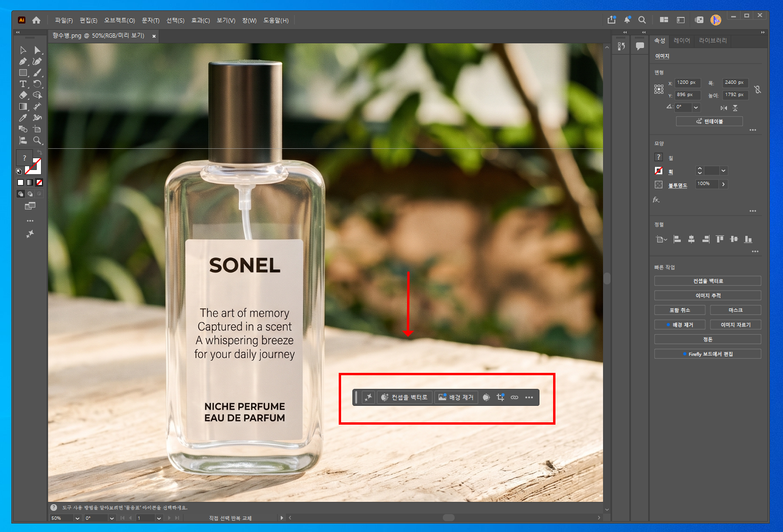Expand the opacity slider arrow
Screen dimensions: 783x532
(x=723, y=184)
